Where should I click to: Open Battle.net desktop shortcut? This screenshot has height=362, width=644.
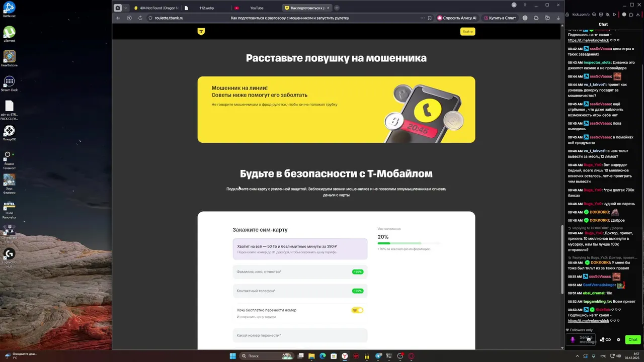[9, 9]
